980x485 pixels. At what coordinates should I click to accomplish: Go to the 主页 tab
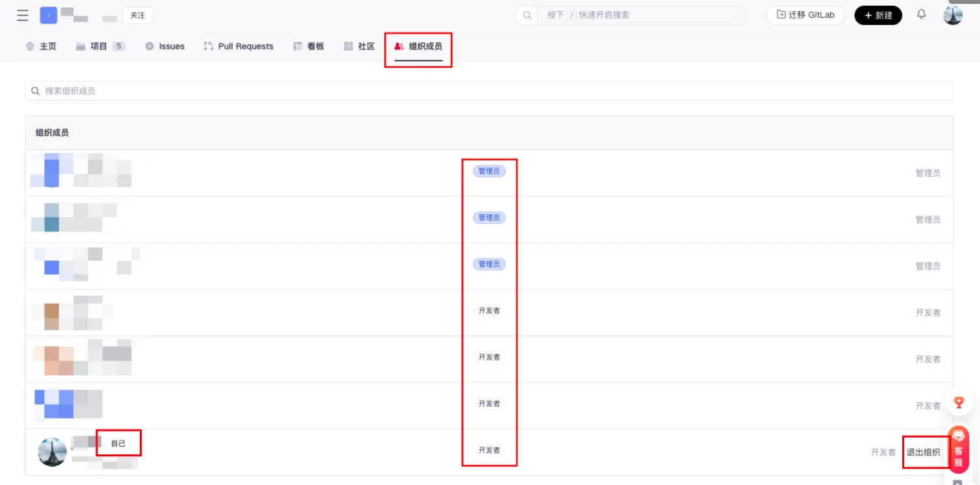pyautogui.click(x=41, y=46)
